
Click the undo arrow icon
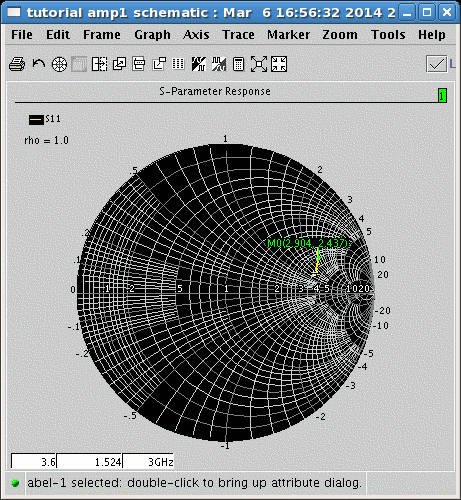pos(39,64)
